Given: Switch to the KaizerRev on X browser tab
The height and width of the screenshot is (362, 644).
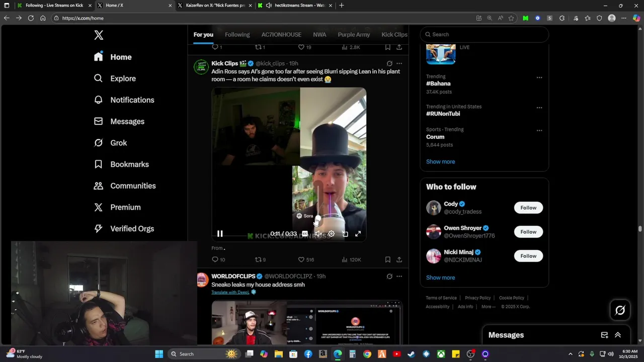Looking at the screenshot, I should click(x=214, y=6).
